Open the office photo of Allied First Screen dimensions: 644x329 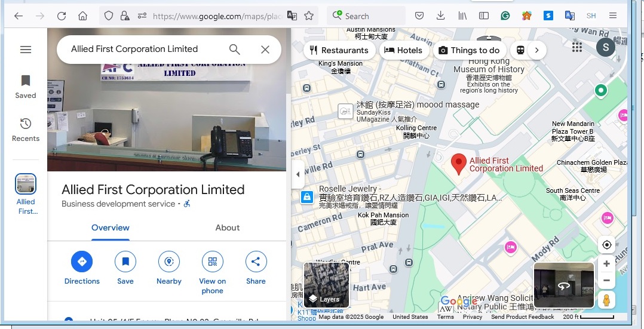(167, 117)
